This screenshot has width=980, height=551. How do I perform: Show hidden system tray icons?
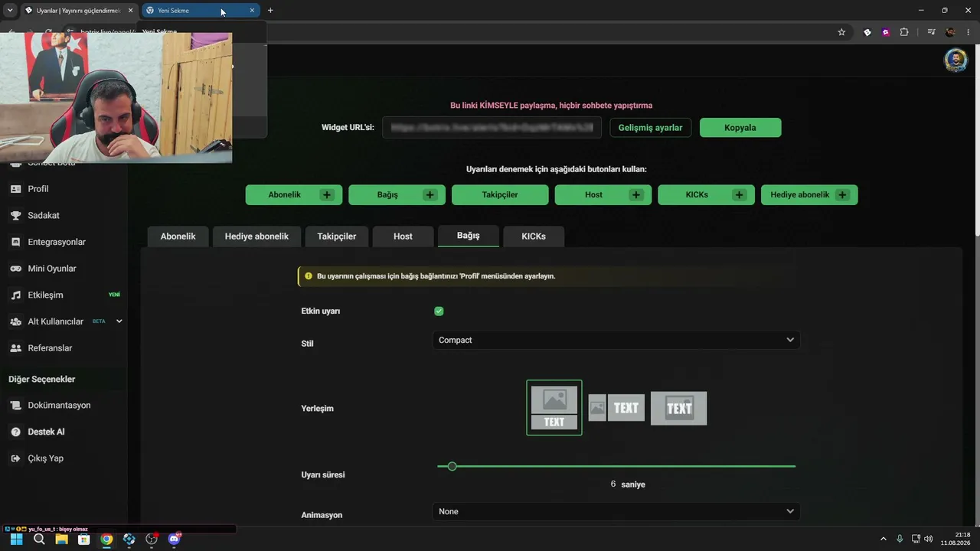[883, 539]
